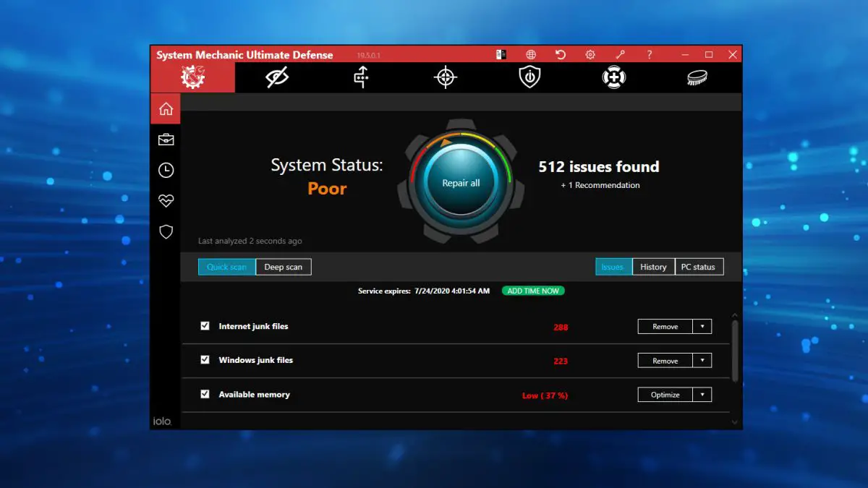Expand dropdown arrow beside Optimize
Image resolution: width=868 pixels, height=488 pixels.
(702, 395)
